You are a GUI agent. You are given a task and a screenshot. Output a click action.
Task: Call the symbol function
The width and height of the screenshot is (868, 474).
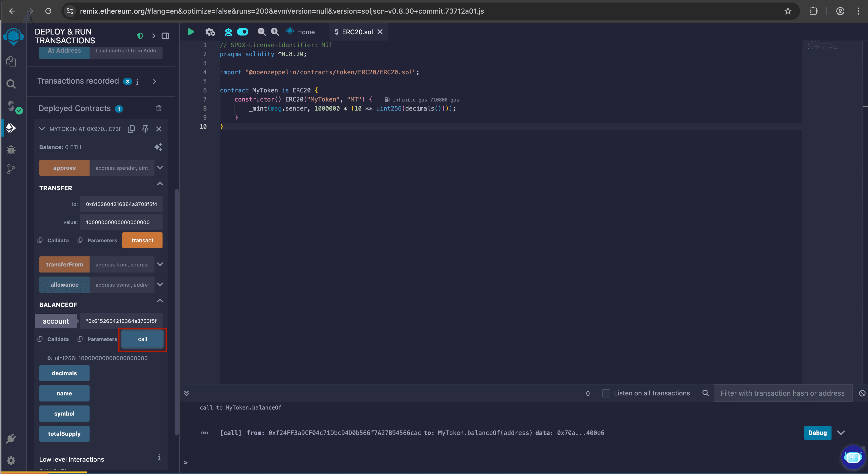pos(64,414)
